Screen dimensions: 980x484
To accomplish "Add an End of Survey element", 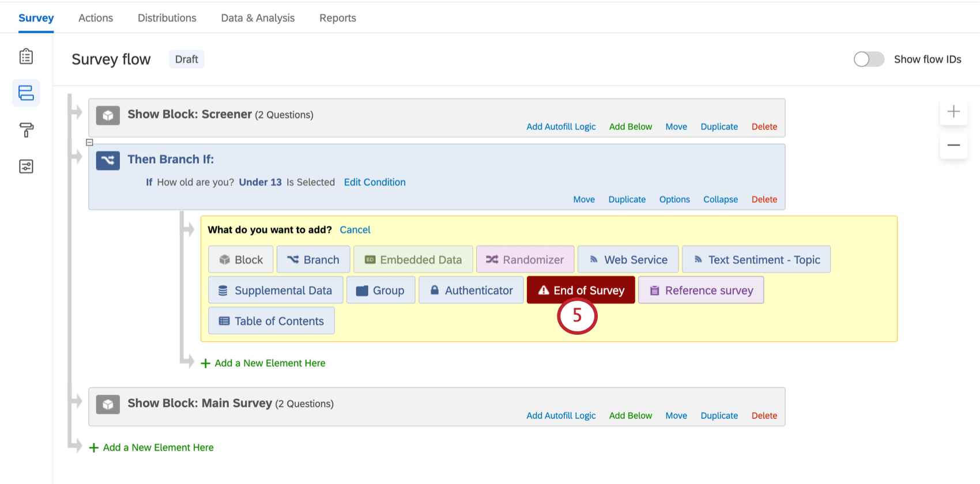I will [581, 290].
